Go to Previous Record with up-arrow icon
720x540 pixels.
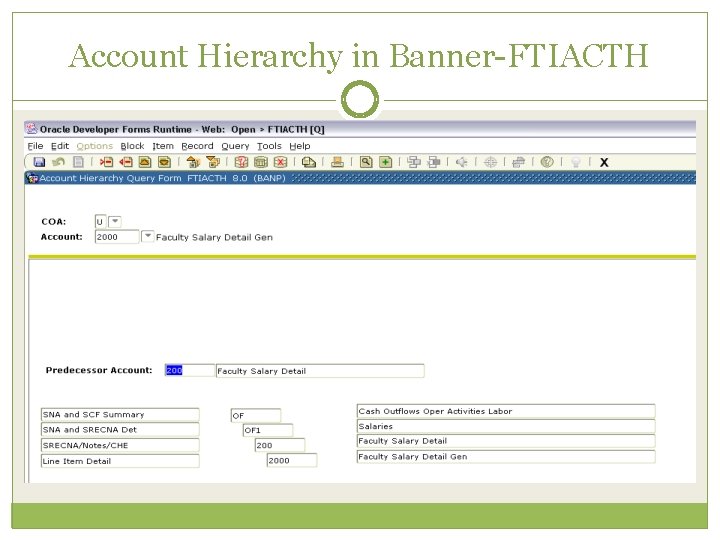click(145, 162)
